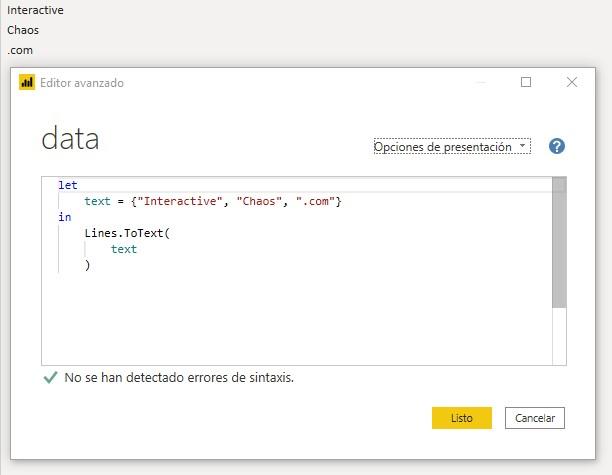This screenshot has width=612, height=475.
Task: Expand the Opciones de presentación dropdown
Action: pos(452,147)
